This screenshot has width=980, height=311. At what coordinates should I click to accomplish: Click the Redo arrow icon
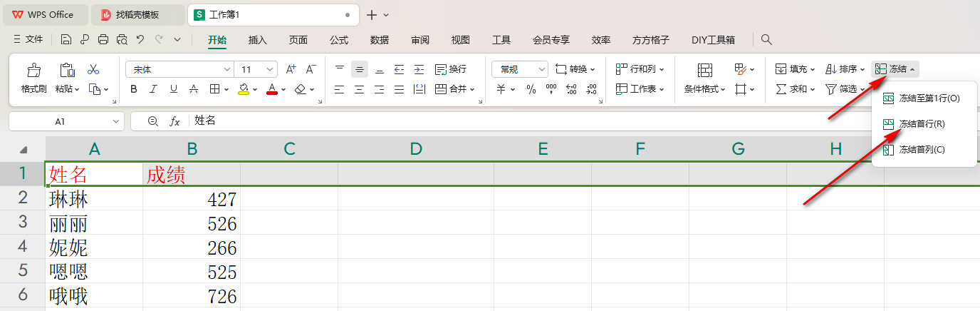[x=159, y=40]
